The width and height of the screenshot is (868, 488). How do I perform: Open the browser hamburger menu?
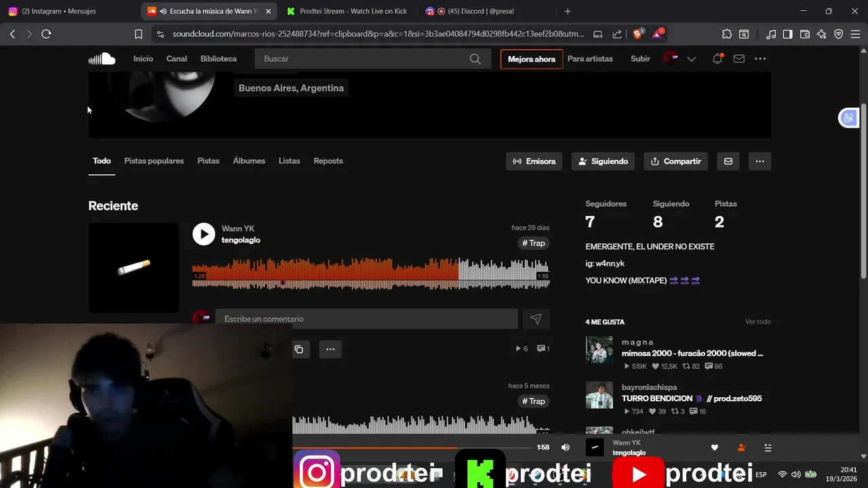click(855, 34)
